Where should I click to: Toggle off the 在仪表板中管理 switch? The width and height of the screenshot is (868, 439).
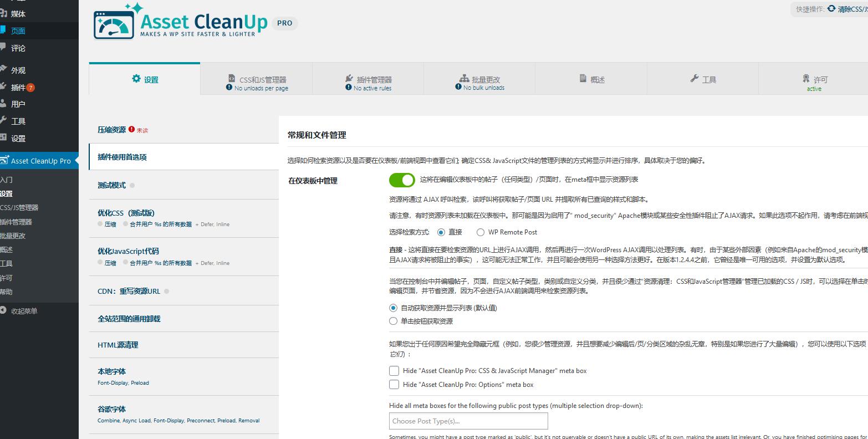tap(402, 180)
